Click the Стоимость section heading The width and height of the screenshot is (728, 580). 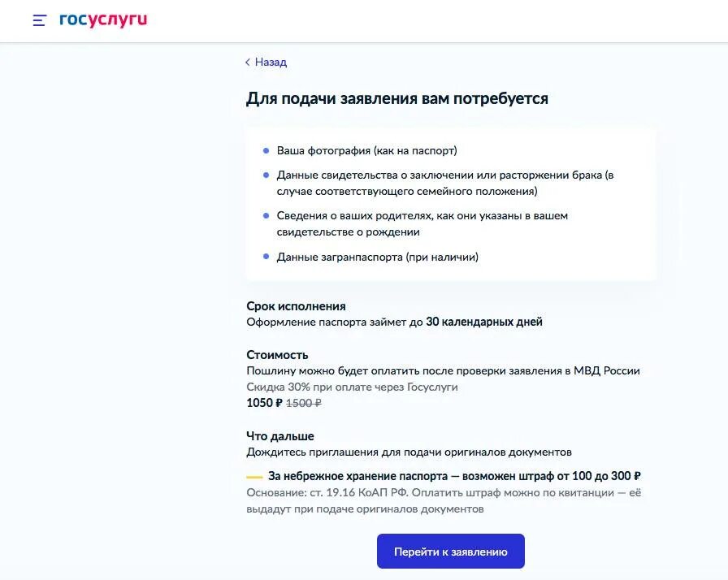(277, 355)
